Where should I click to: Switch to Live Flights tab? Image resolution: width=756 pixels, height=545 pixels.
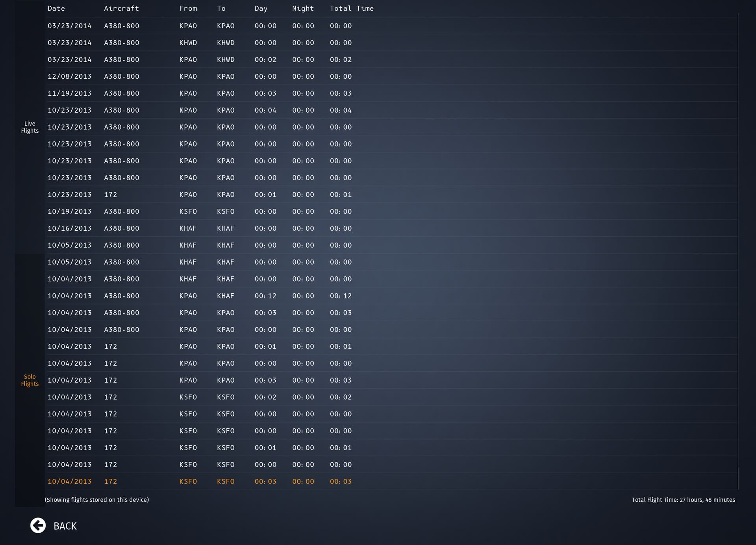30,127
